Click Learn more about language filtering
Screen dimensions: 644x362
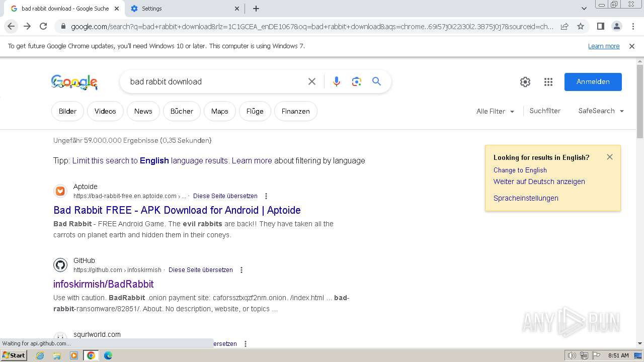point(252,161)
